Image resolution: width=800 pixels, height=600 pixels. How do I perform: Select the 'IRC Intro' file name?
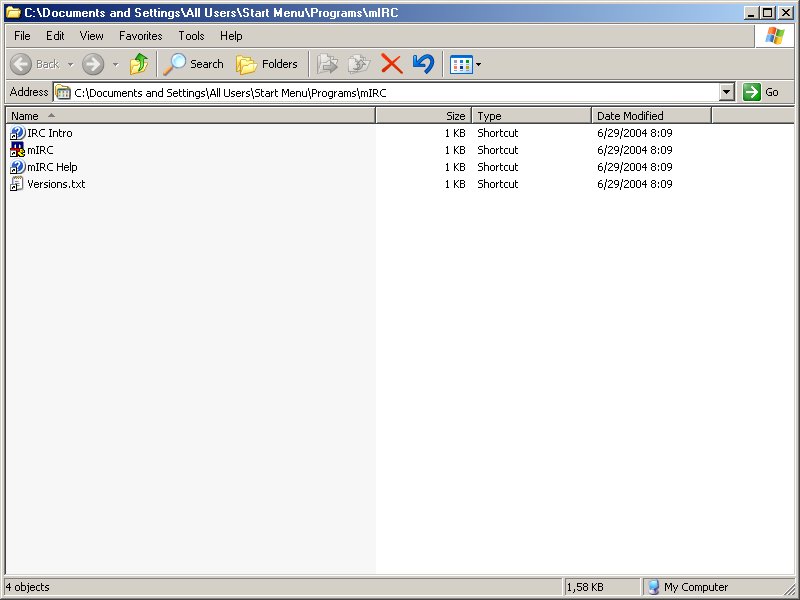[49, 133]
